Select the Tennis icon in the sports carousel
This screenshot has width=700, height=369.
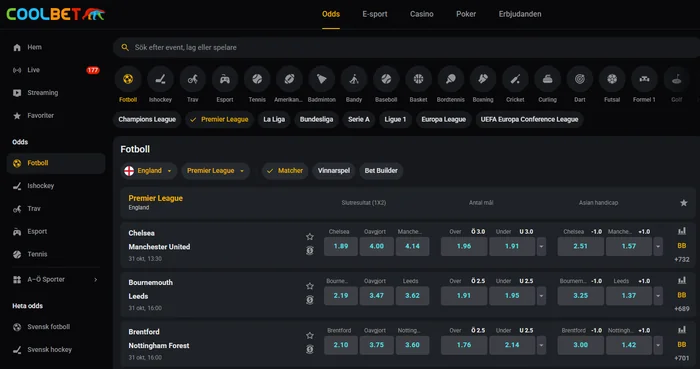[257, 79]
